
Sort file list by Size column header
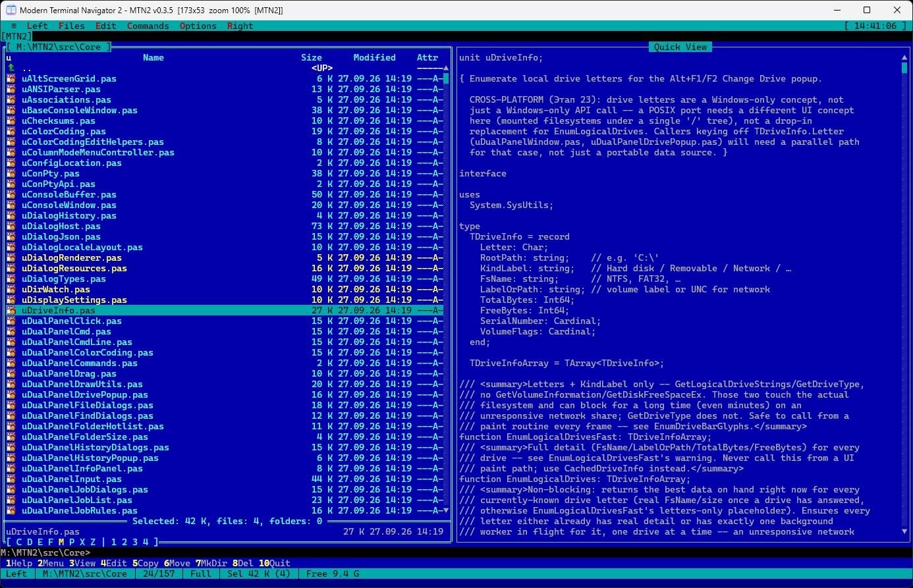point(312,57)
